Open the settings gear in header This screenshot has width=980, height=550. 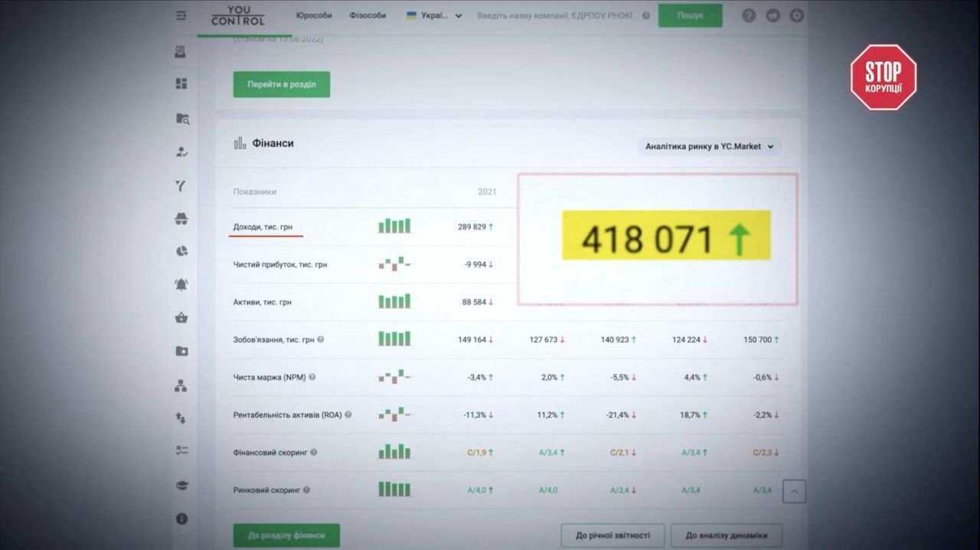tap(797, 15)
